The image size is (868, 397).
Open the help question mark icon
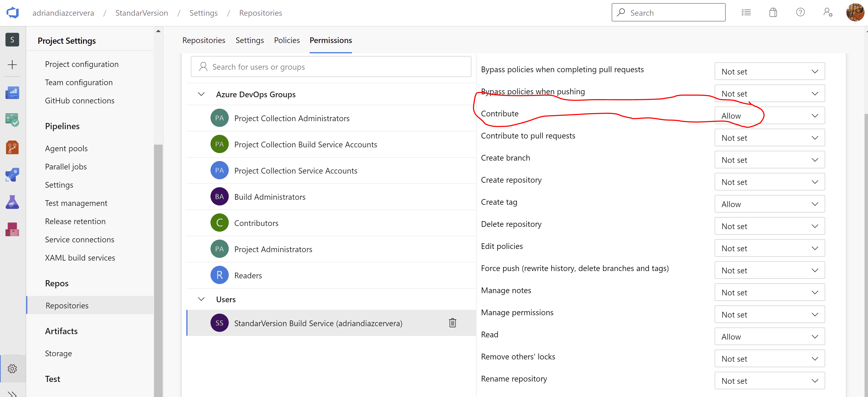click(x=800, y=13)
